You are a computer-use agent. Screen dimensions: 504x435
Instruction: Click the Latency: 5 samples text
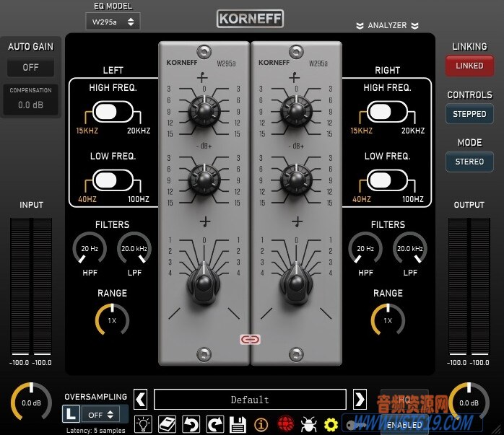click(x=96, y=431)
